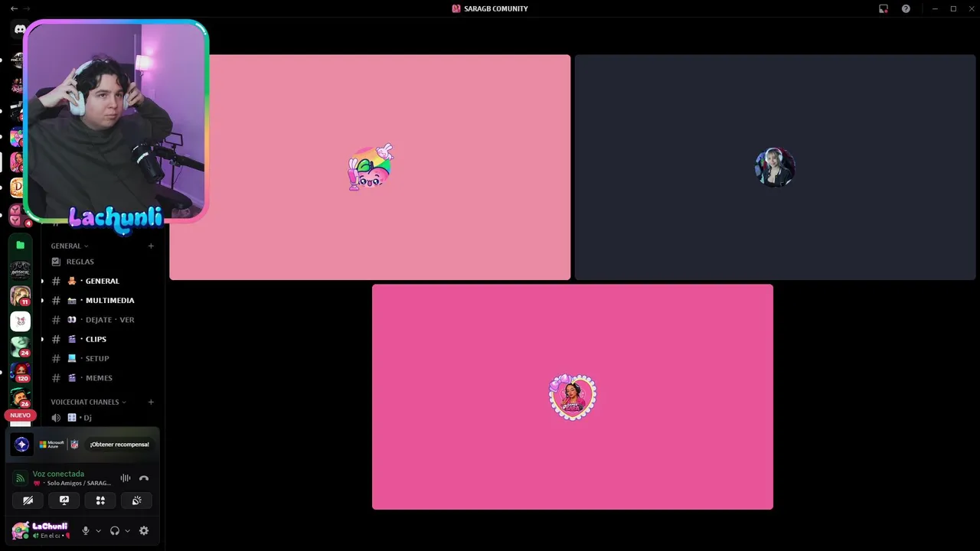
Task: Deafen with the headphones icon
Action: pyautogui.click(x=115, y=530)
